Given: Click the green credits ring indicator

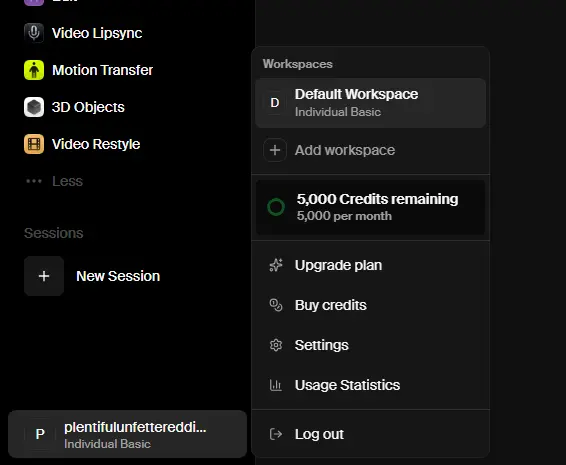Looking at the screenshot, I should click(x=276, y=207).
